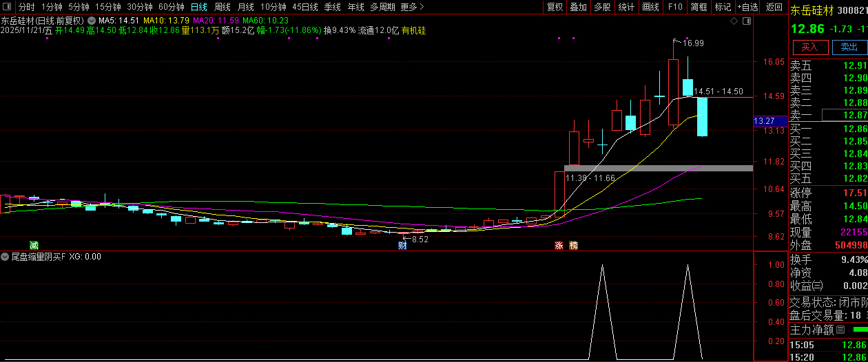Select the 年线 yearly chart tab
Screen dimensions: 868x362
pyautogui.click(x=355, y=7)
